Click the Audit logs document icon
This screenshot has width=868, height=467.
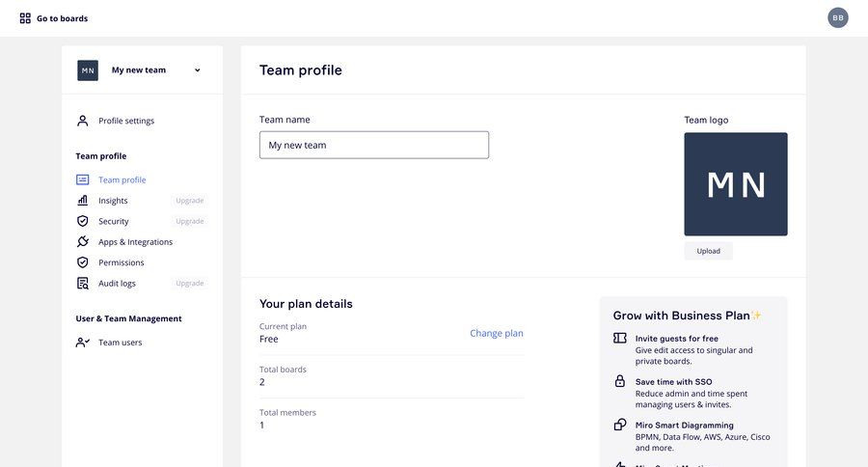point(83,283)
